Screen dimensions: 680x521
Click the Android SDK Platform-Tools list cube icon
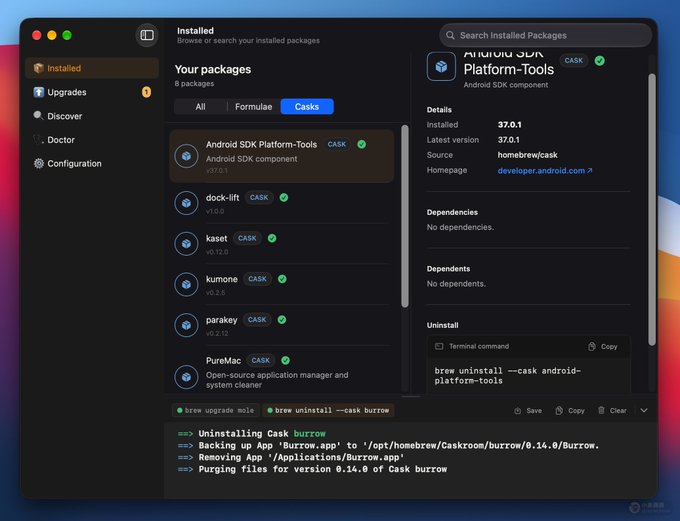click(x=186, y=156)
